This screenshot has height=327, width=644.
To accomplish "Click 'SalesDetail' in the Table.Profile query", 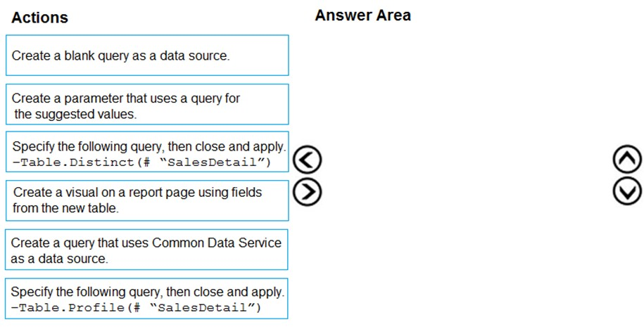I will click(x=217, y=307).
